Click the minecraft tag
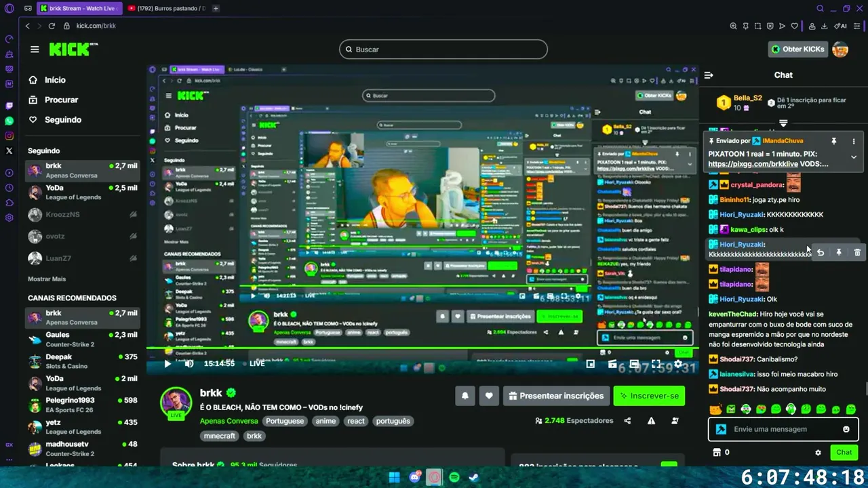This screenshot has width=868, height=488. (220, 436)
